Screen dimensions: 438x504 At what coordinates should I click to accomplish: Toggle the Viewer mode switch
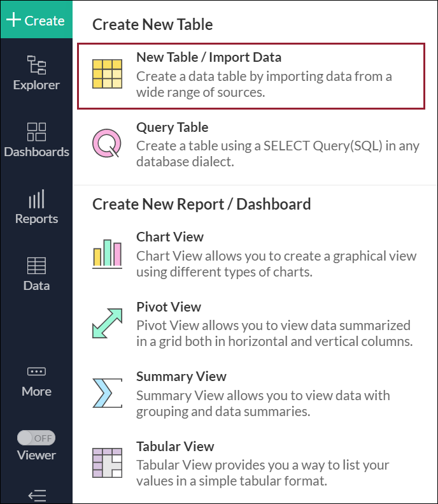[x=36, y=438]
